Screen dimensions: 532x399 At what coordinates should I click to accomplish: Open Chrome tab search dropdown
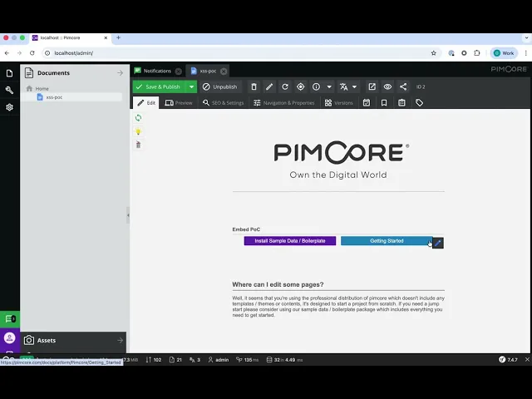pos(526,37)
